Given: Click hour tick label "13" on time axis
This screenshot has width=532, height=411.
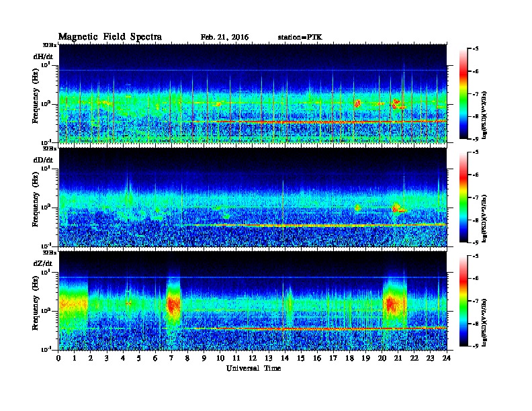Looking at the screenshot, I should coord(269,358).
